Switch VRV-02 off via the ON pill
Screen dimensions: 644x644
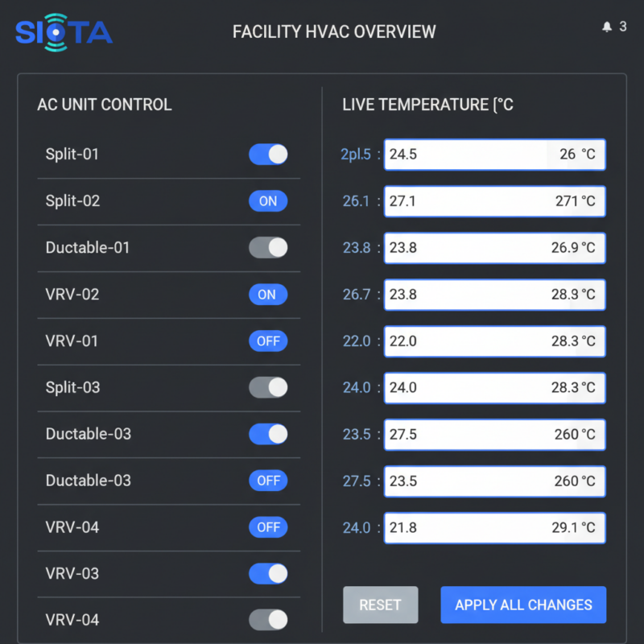(x=268, y=294)
